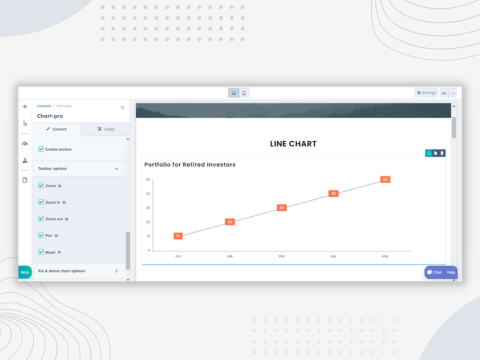Click info icon next to Zoom in
480x360 pixels.
pos(64,202)
